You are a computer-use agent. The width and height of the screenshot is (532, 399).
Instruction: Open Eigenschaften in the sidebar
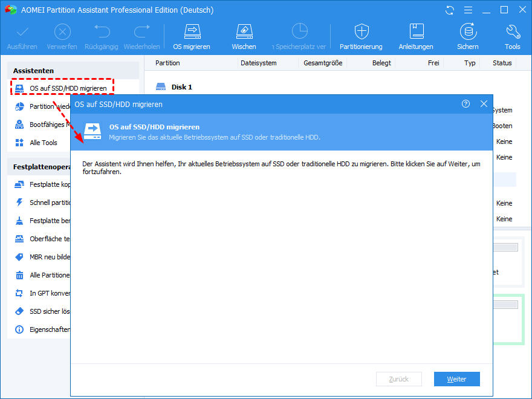click(42, 329)
